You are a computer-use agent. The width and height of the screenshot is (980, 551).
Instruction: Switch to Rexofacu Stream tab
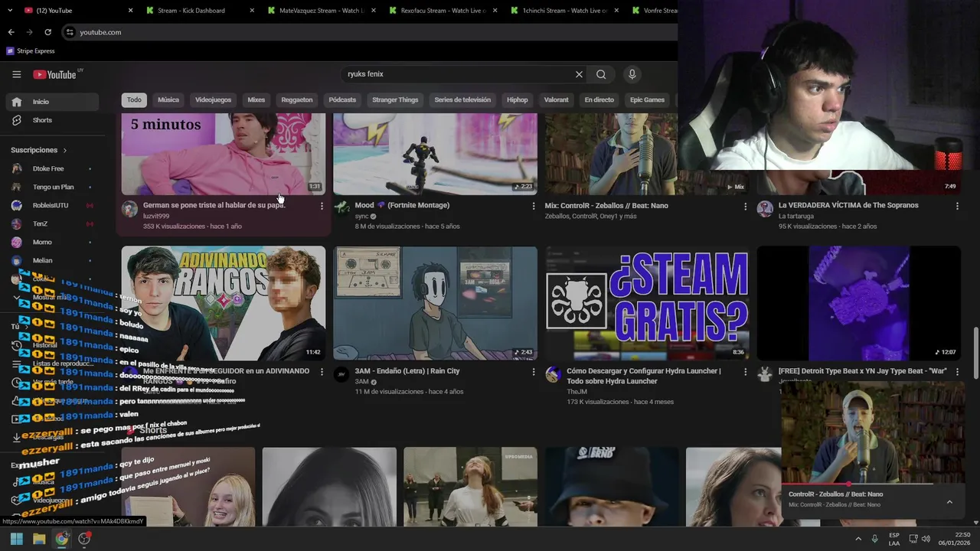(443, 11)
